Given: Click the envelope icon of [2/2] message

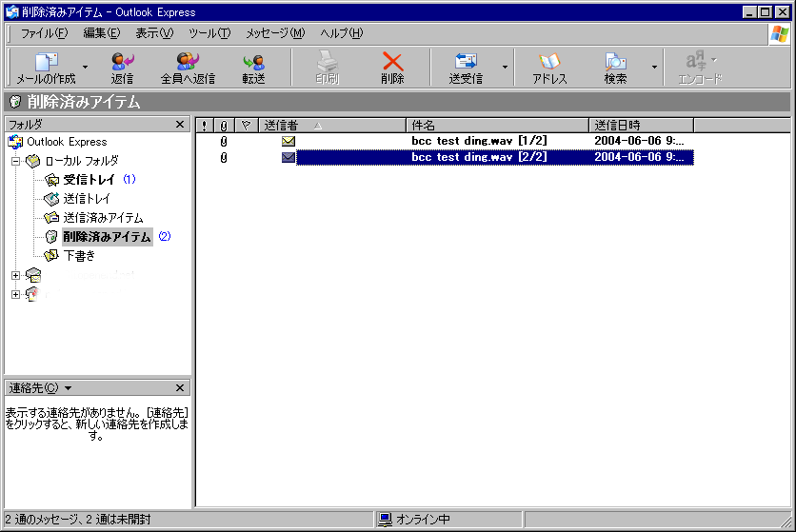Looking at the screenshot, I should [x=289, y=158].
